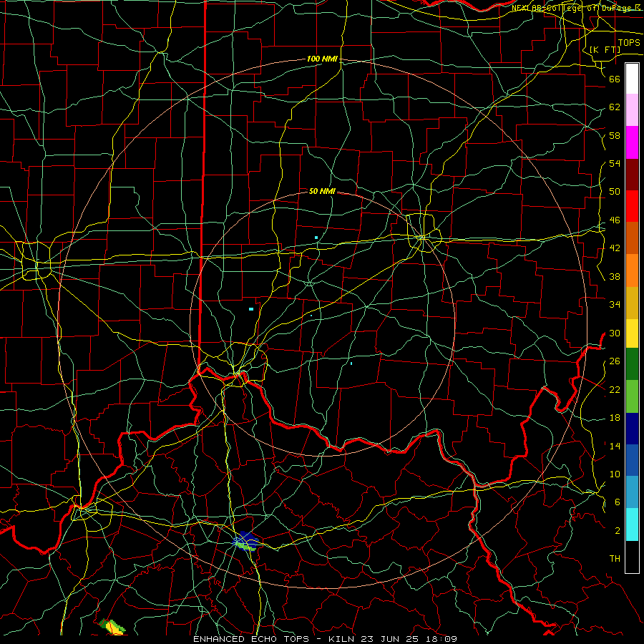Image resolution: width=644 pixels, height=644 pixels.
Task: Click the "50 NMI" range ring label
Action: [x=323, y=191]
